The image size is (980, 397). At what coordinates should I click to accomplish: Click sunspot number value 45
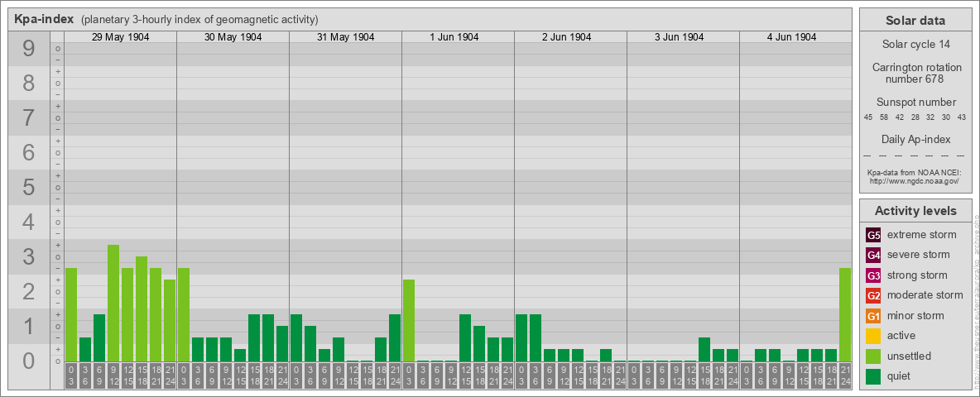click(x=868, y=117)
